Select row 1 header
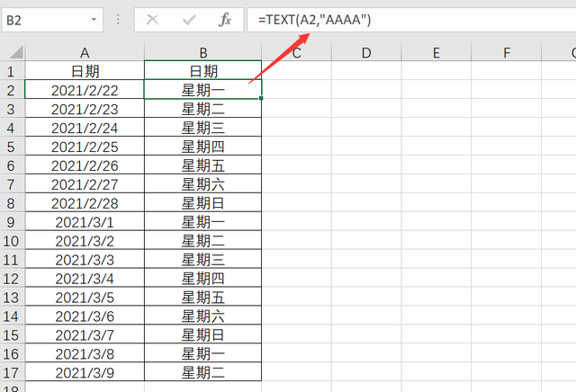This screenshot has width=576, height=392. [12, 70]
